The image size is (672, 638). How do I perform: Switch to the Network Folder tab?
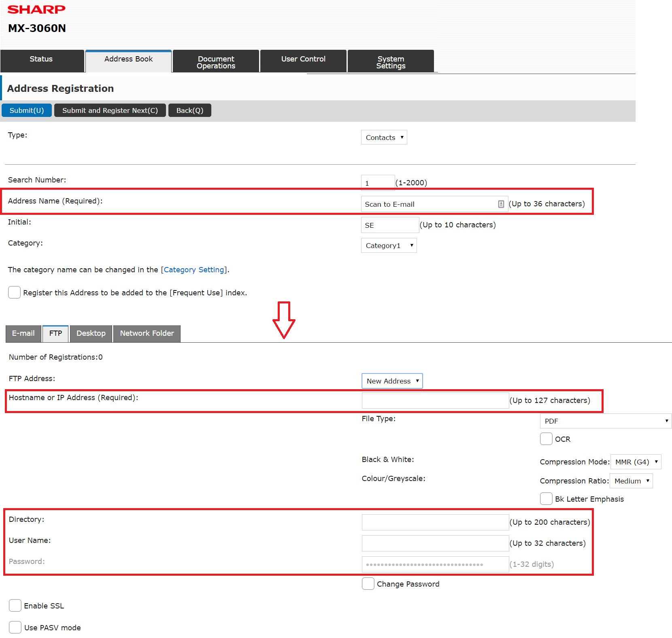click(147, 333)
